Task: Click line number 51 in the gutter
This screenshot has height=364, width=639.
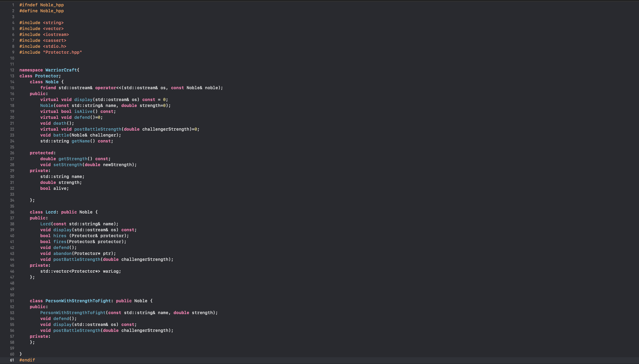Action: [12, 301]
